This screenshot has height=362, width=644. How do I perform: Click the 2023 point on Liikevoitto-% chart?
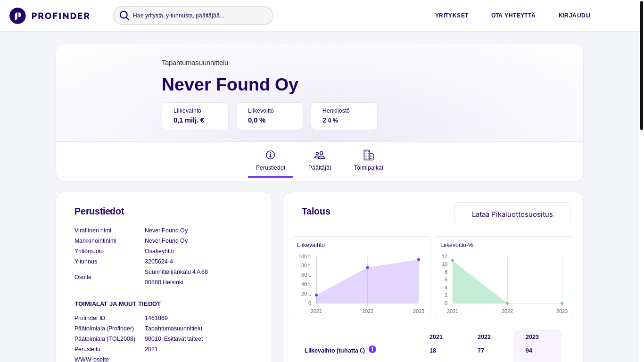click(562, 304)
